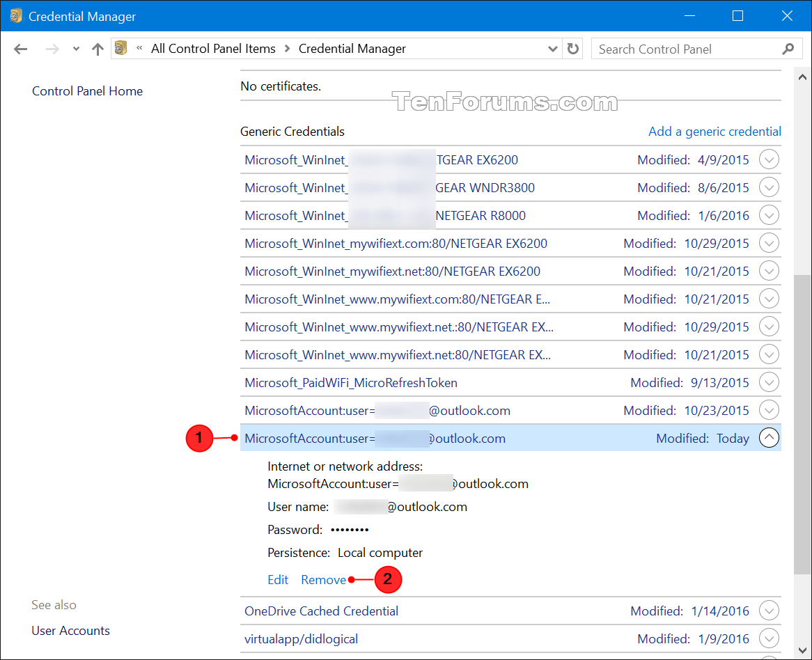Go to Control Panel Home
This screenshot has height=660, width=812.
click(87, 91)
